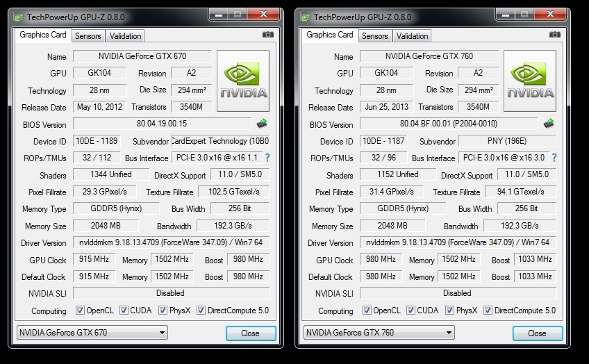Click the Bus Interface value PCI-E 3.0 x16 @ x16 1.1
Image resolution: width=589 pixels, height=364 pixels.
[x=217, y=158]
